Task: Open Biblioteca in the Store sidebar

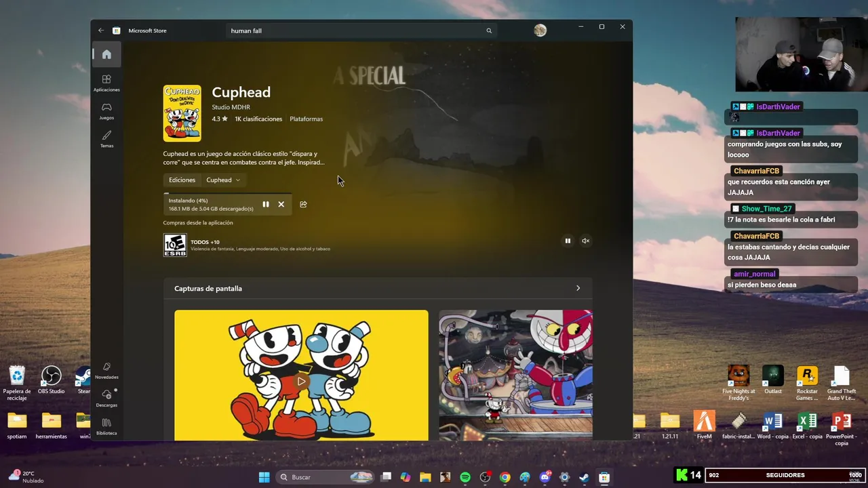Action: (106, 426)
